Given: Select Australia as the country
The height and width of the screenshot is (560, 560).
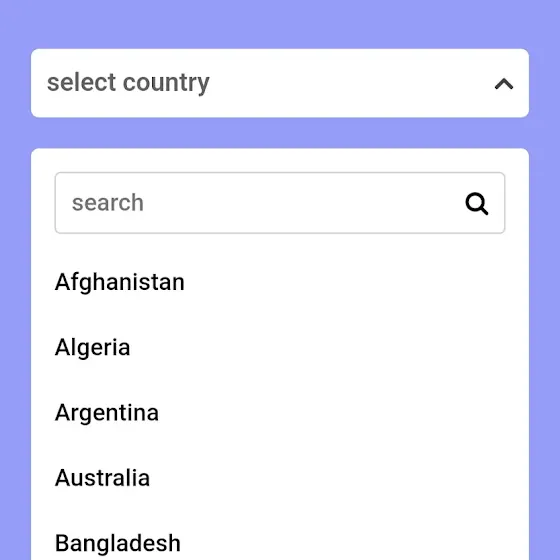Looking at the screenshot, I should point(102,478).
